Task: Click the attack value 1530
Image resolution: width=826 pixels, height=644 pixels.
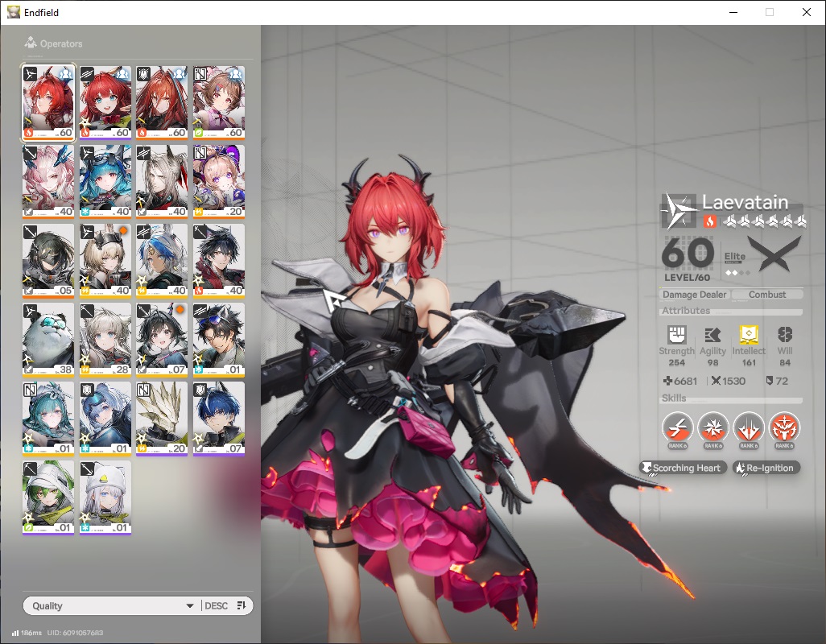Action: tap(729, 381)
